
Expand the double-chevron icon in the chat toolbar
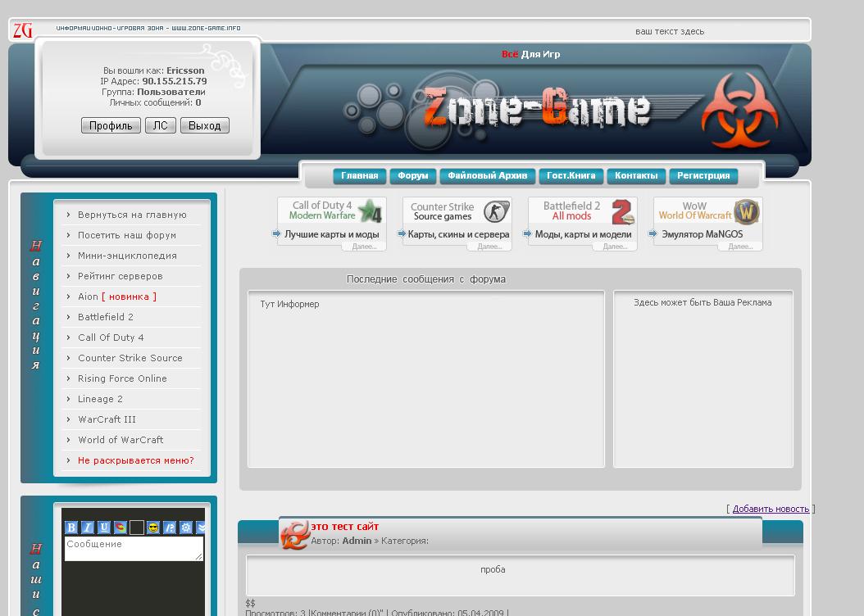(201, 528)
